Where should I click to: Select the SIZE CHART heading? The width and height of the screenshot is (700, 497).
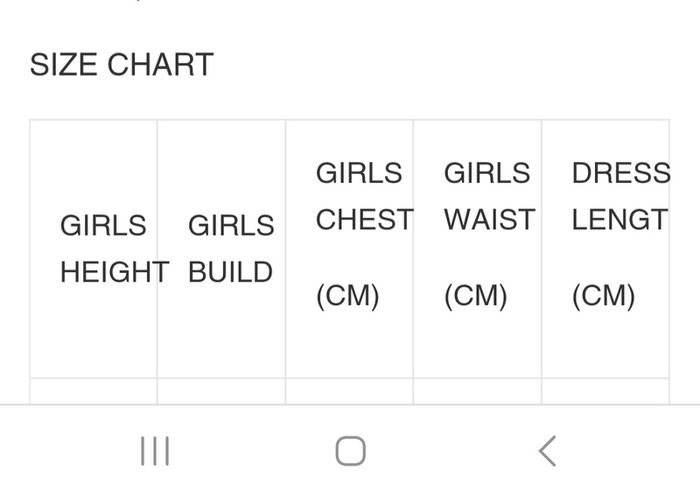click(121, 65)
